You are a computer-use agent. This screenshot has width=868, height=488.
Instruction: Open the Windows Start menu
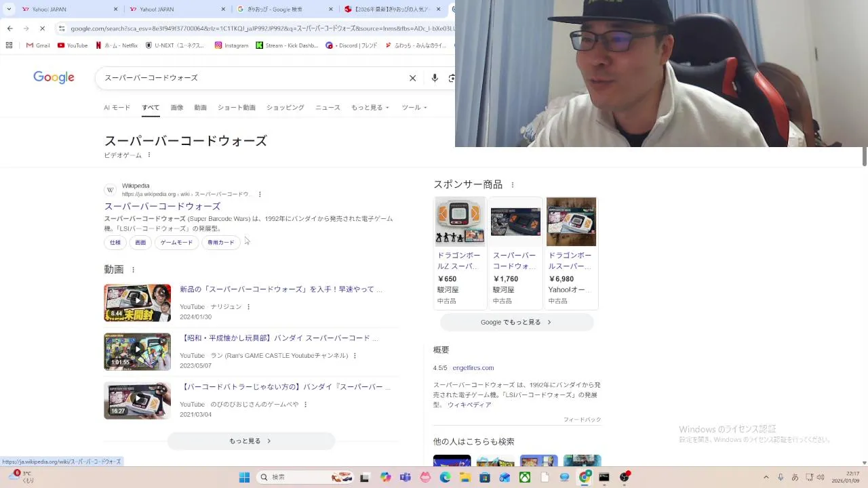[x=244, y=477]
